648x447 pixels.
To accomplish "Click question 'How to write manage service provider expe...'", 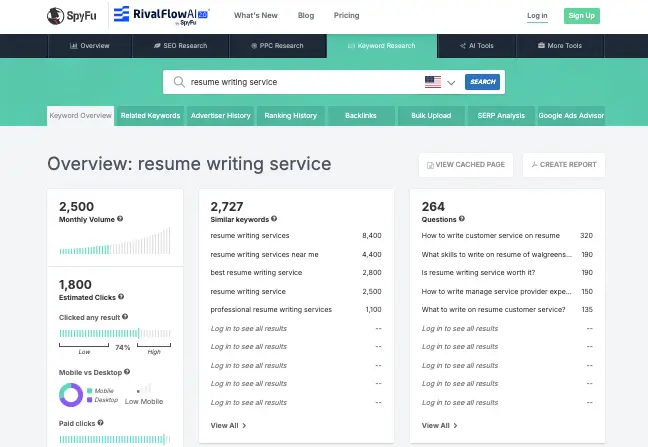I will click(497, 291).
